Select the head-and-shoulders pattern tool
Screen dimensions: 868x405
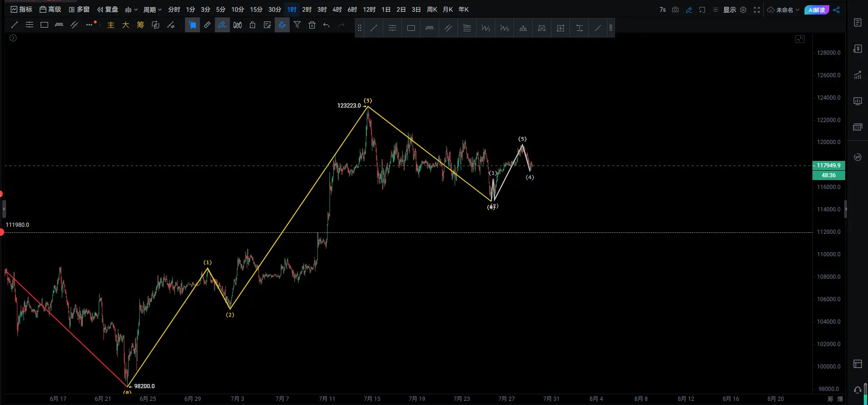pos(523,28)
